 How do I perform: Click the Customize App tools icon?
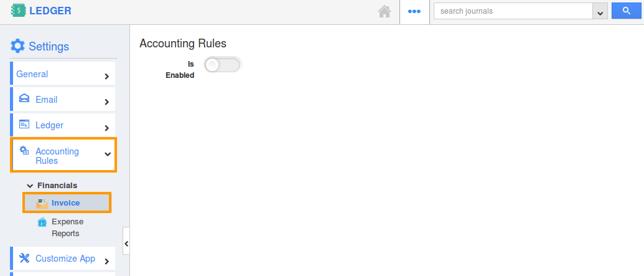pos(24,258)
